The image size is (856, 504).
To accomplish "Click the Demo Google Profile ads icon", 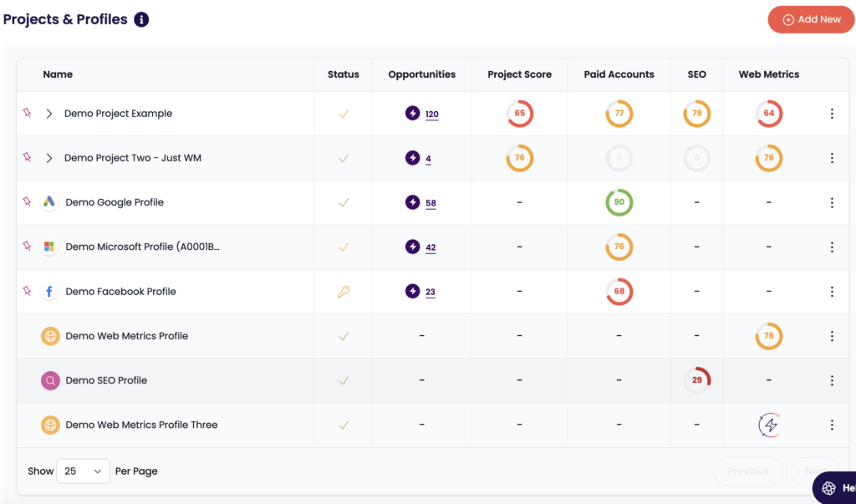I will click(x=49, y=202).
